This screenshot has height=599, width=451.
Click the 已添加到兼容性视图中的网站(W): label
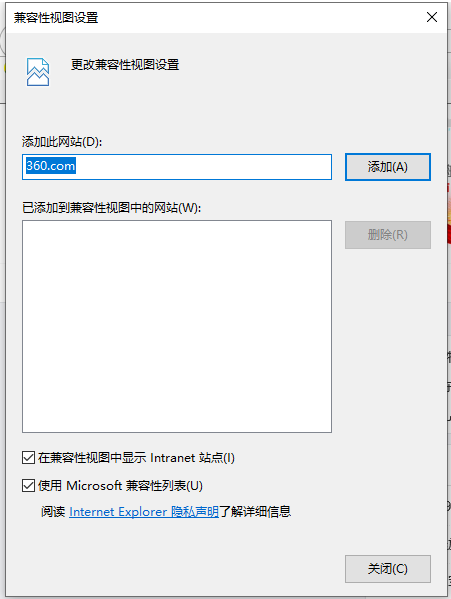112,208
